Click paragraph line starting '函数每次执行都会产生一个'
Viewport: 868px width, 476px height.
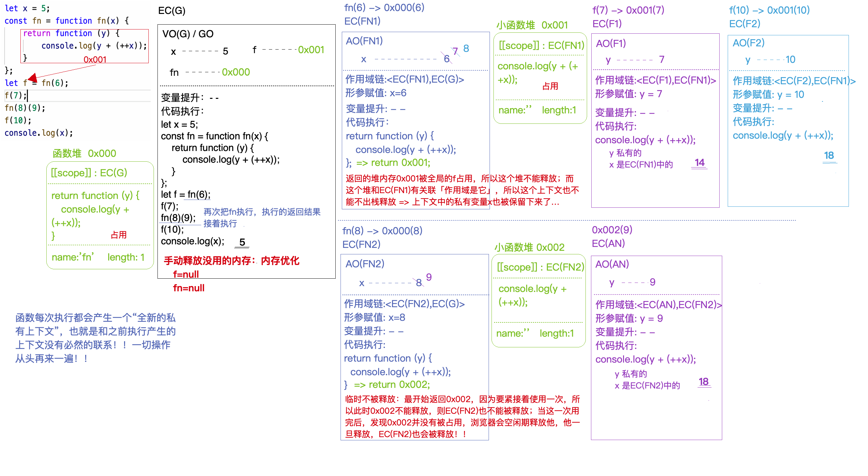(95, 318)
